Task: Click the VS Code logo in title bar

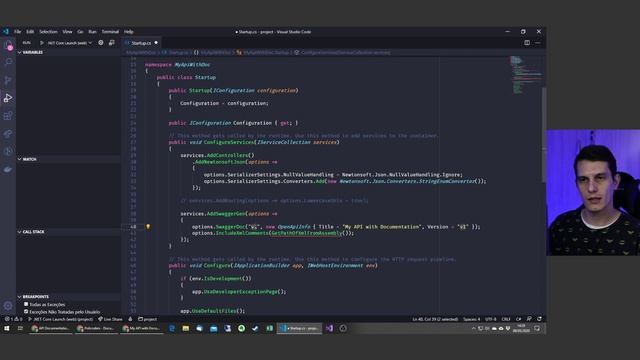Action: coord(6,31)
